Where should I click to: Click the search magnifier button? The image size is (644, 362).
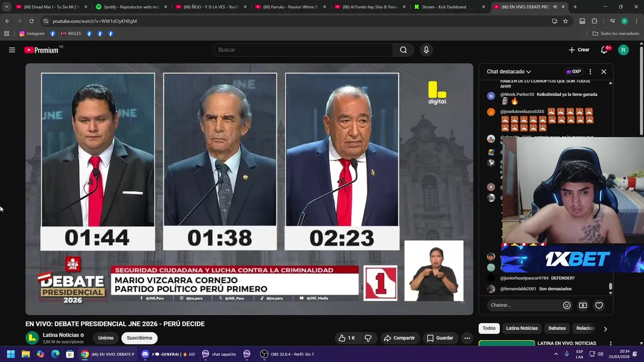point(404,50)
